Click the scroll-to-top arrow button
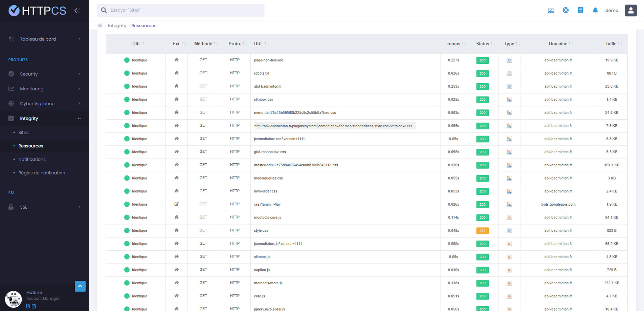The image size is (644, 311). pyautogui.click(x=80, y=286)
